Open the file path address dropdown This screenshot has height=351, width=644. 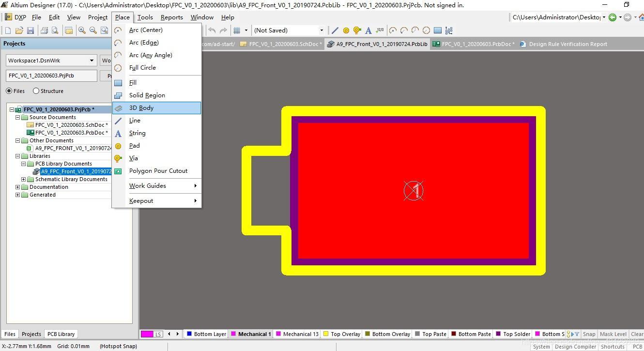(603, 17)
